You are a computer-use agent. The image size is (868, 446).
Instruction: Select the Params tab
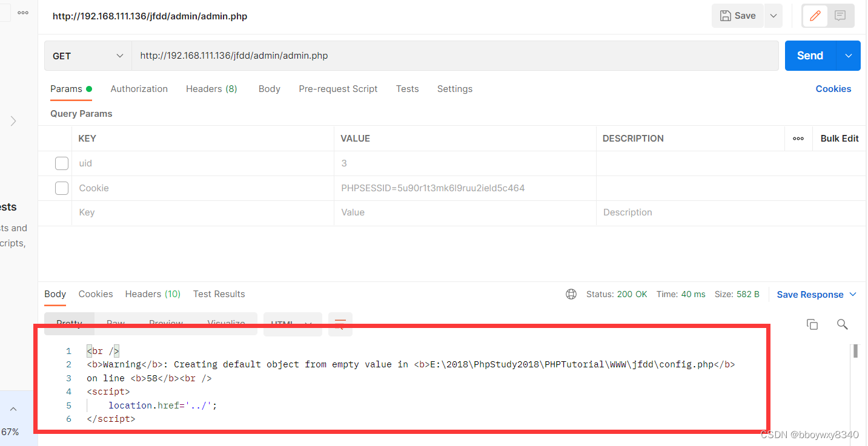(71, 89)
